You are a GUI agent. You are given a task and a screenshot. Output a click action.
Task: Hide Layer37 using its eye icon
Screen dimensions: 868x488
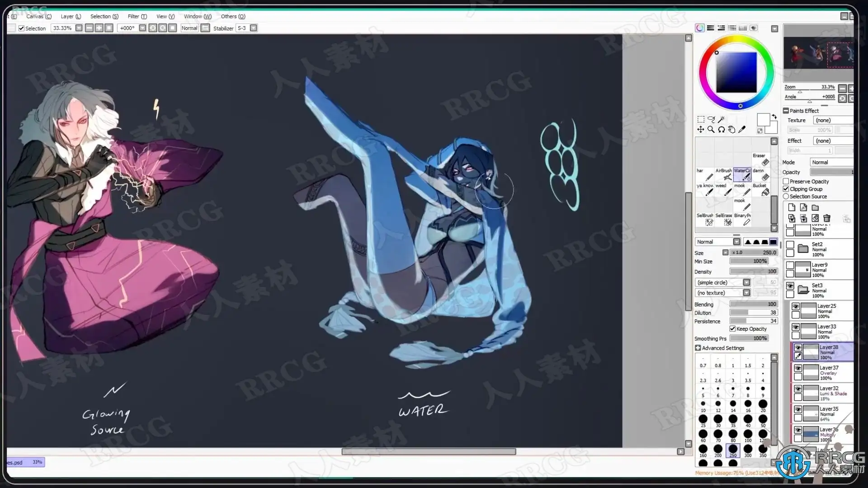tap(798, 369)
